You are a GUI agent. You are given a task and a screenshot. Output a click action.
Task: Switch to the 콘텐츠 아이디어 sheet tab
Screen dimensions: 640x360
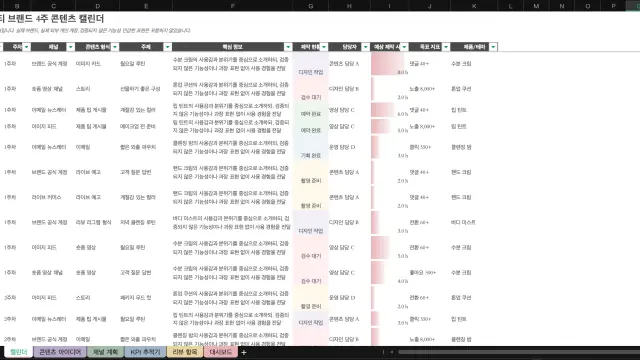click(x=60, y=352)
